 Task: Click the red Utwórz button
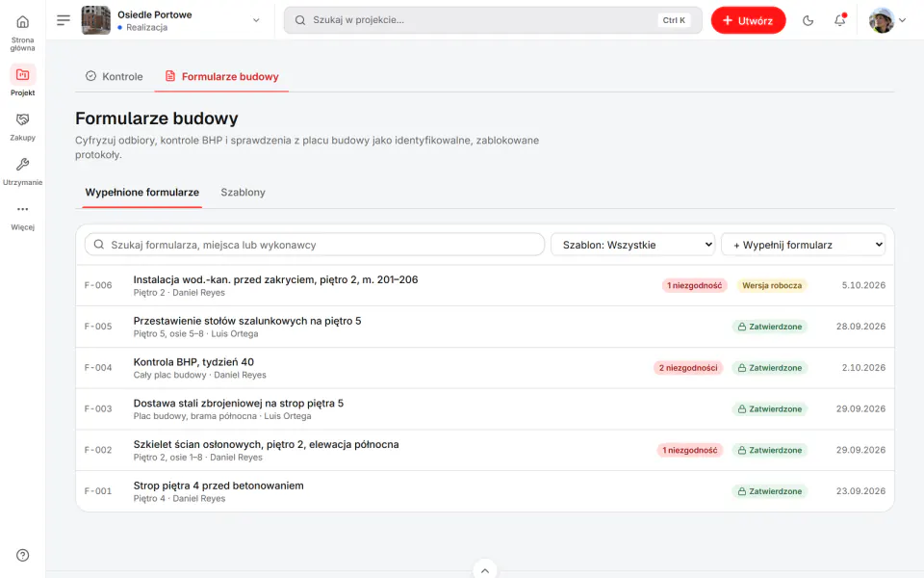748,20
